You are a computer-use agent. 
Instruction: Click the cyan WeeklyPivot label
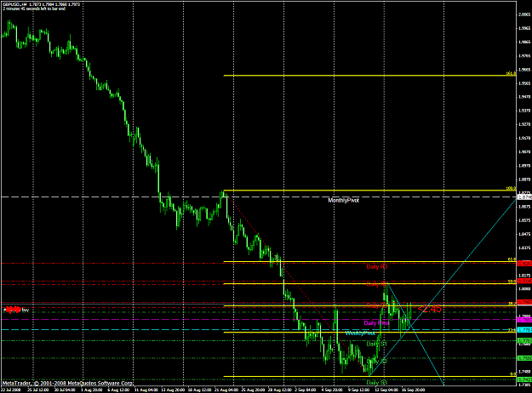360,333
